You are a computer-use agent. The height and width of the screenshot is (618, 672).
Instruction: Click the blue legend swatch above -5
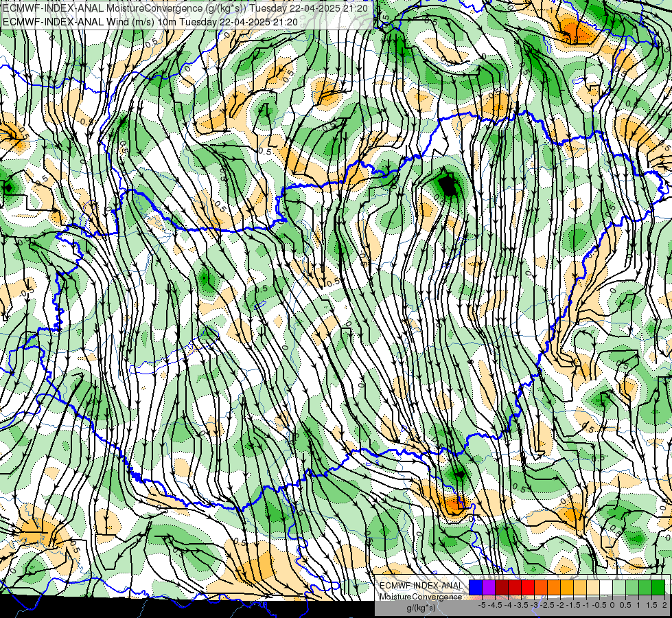pyautogui.click(x=476, y=588)
